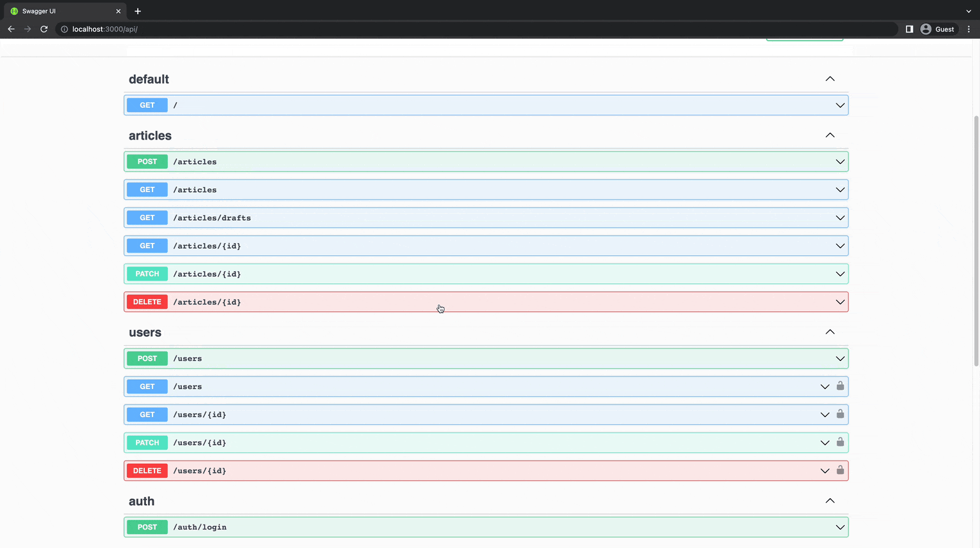Screen dimensions: 980x548
Task: Collapse the users section
Action: [830, 332]
